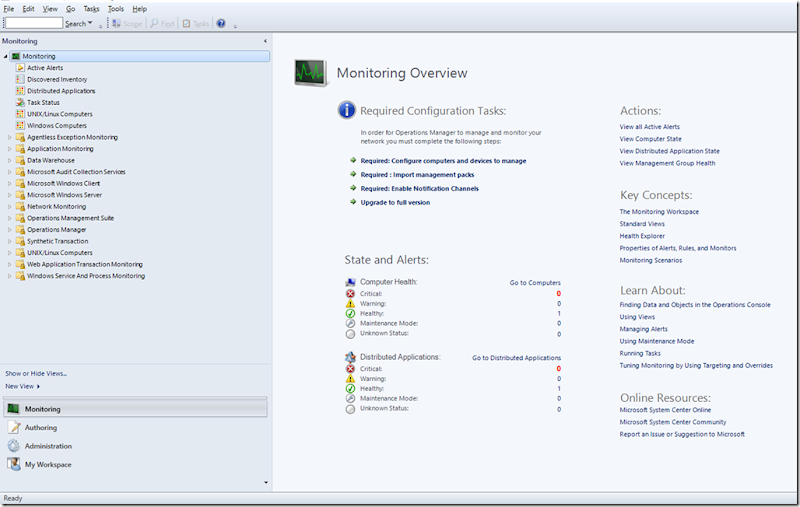Open the Health Explorer key concept link
The image size is (800, 507).
642,236
